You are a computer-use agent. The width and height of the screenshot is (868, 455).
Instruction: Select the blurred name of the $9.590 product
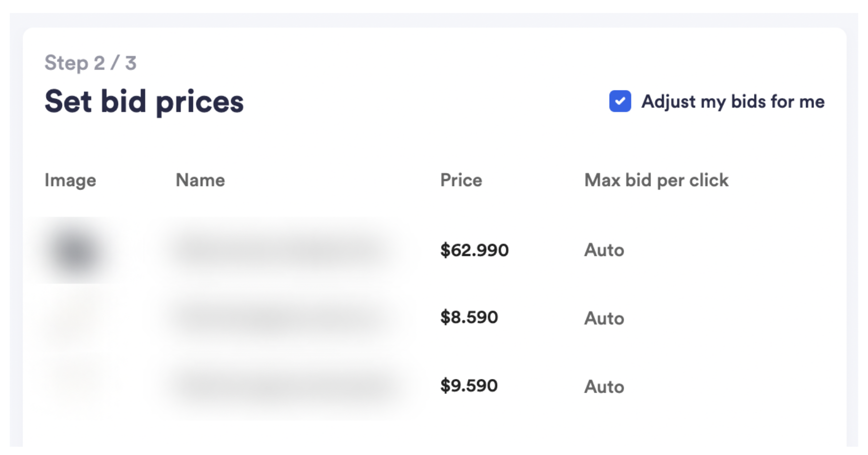coord(282,385)
